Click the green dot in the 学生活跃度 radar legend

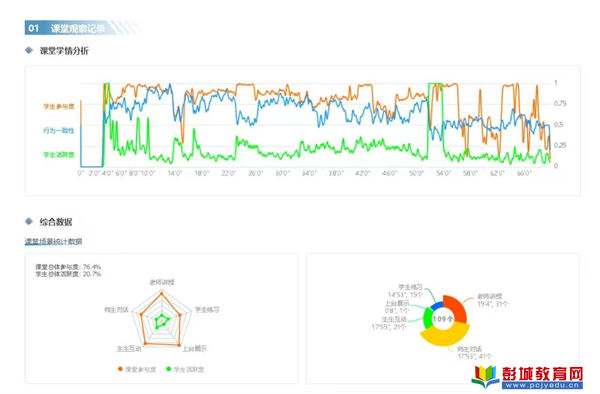pos(168,369)
